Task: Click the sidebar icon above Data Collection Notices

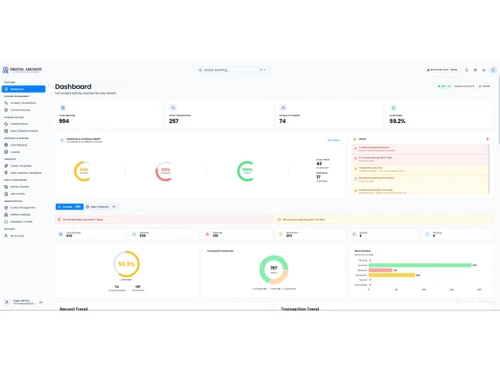Action: click(6, 124)
